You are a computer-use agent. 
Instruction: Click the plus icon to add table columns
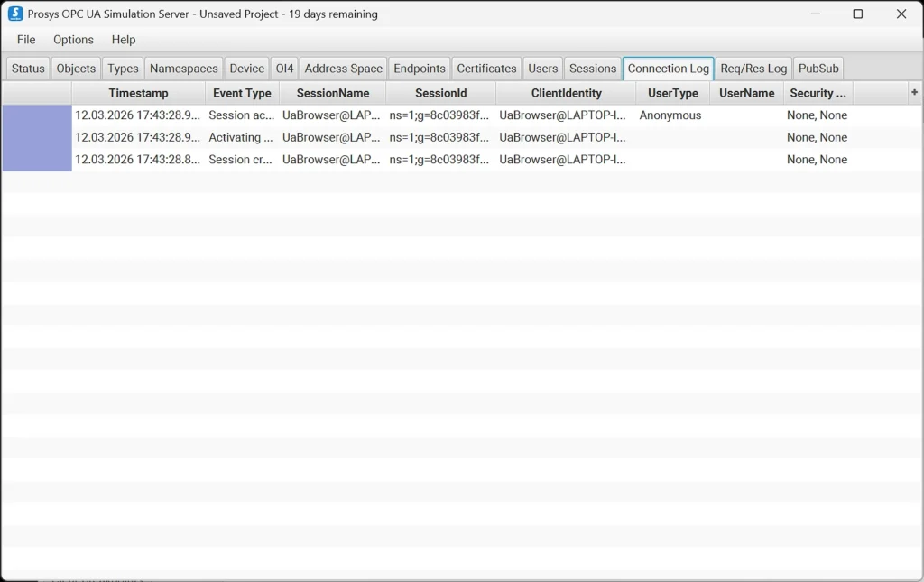click(914, 92)
